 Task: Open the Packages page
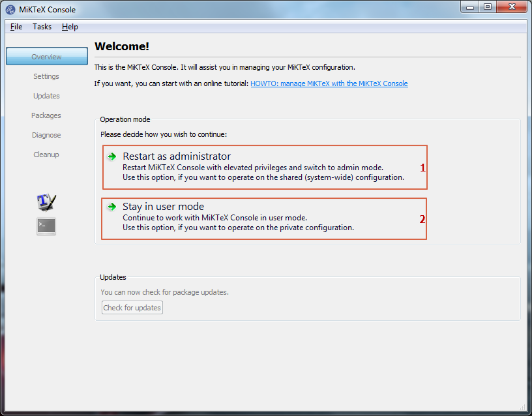46,115
